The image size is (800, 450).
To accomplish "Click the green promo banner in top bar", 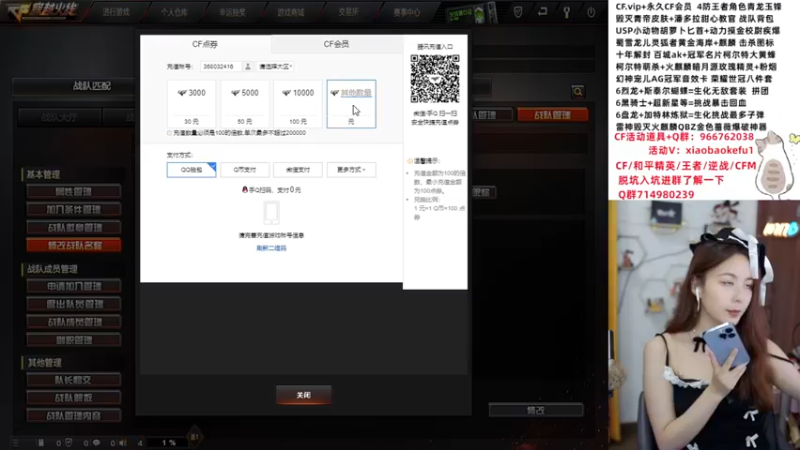I will pos(472,13).
